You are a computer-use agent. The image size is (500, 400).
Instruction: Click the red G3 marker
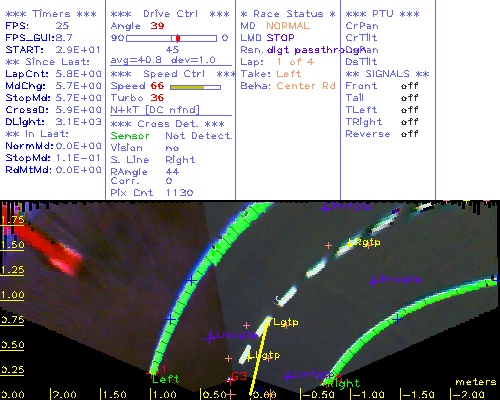point(239,377)
